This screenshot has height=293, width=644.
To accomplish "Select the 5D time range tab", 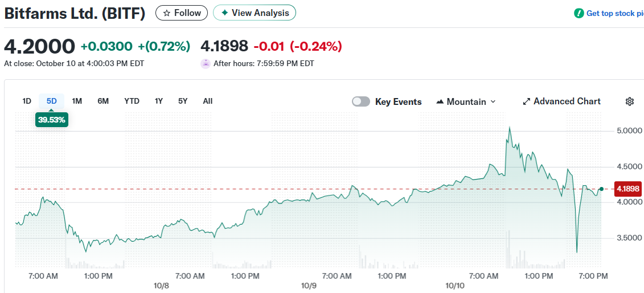I will click(x=52, y=101).
